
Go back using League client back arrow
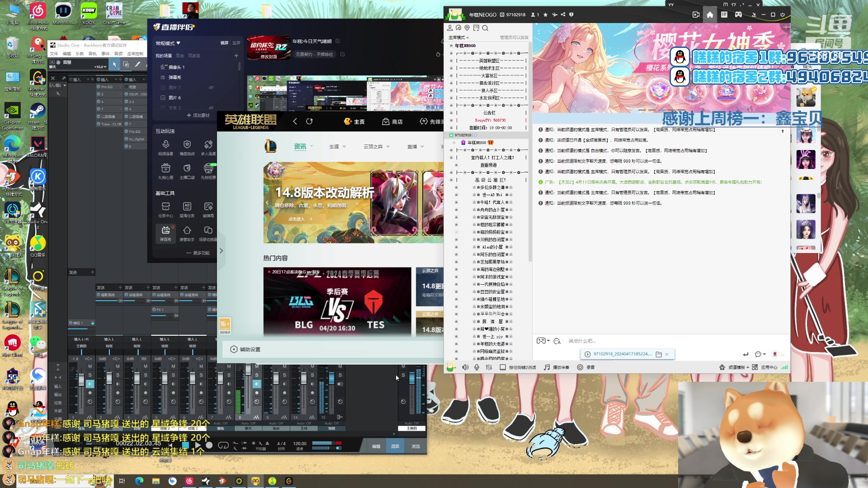(295, 121)
